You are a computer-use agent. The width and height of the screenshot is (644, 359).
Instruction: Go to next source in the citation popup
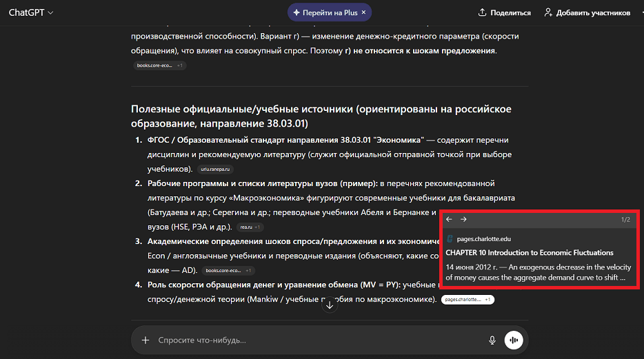(463, 220)
